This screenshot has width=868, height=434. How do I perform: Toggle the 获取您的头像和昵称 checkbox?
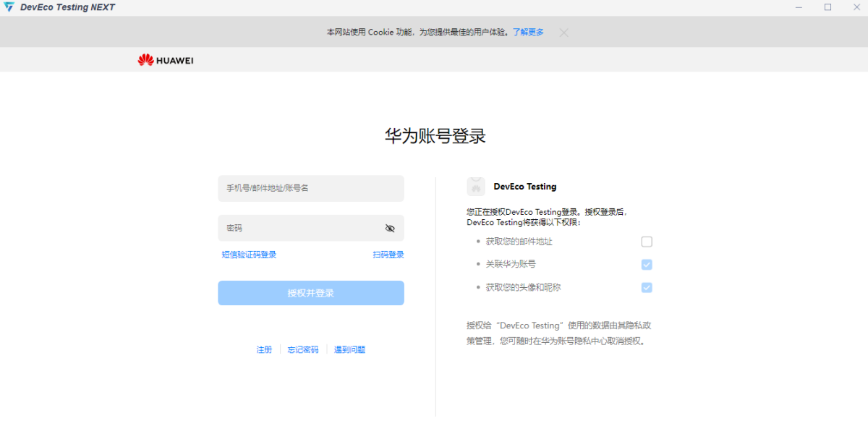pyautogui.click(x=647, y=287)
